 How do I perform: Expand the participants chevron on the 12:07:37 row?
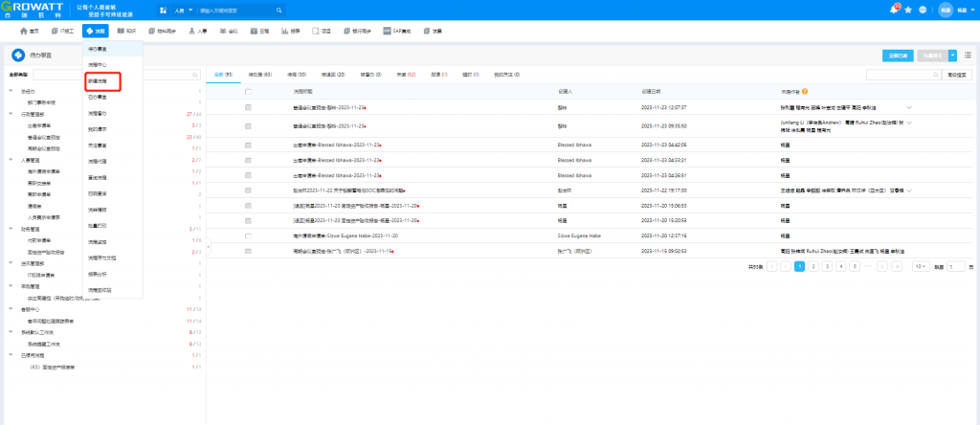pos(909,107)
